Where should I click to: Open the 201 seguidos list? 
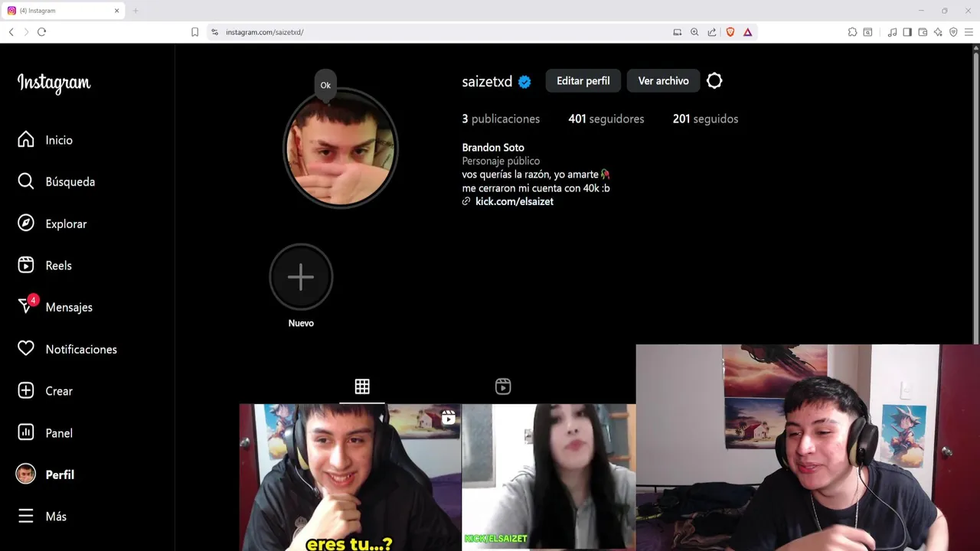706,119
